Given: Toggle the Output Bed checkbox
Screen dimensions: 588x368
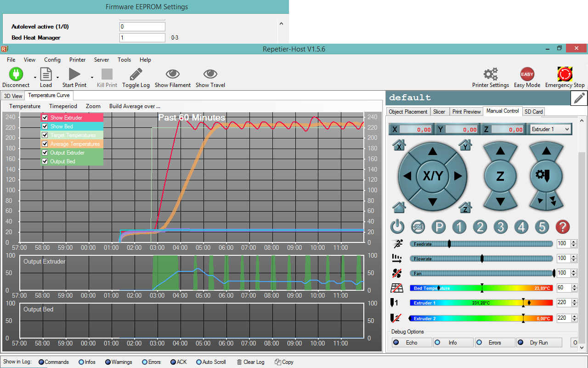Looking at the screenshot, I should point(45,161).
